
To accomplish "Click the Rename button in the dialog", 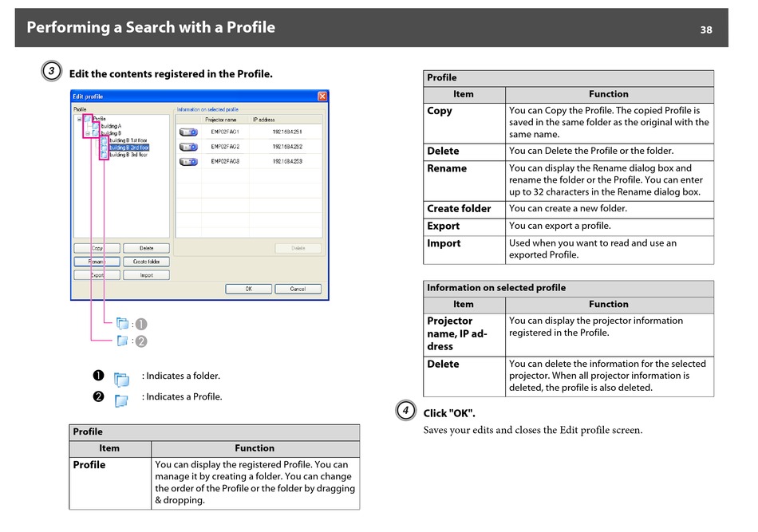I will pos(97,262).
